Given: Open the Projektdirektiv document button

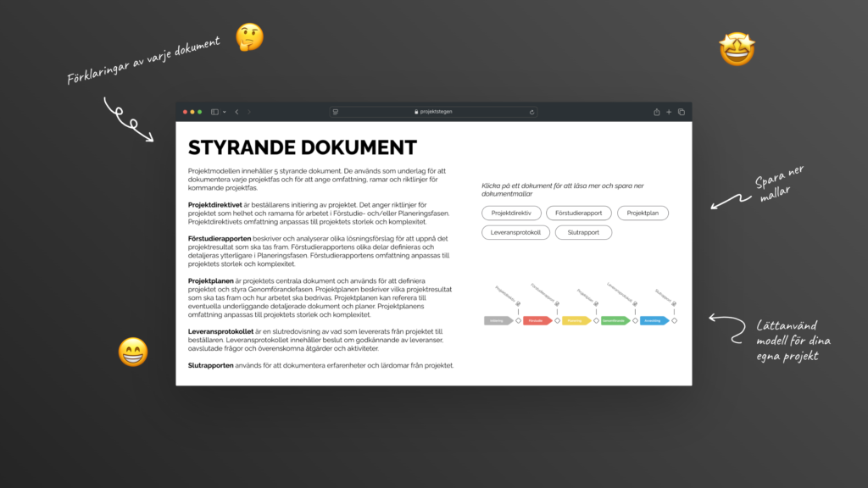Looking at the screenshot, I should [x=511, y=213].
